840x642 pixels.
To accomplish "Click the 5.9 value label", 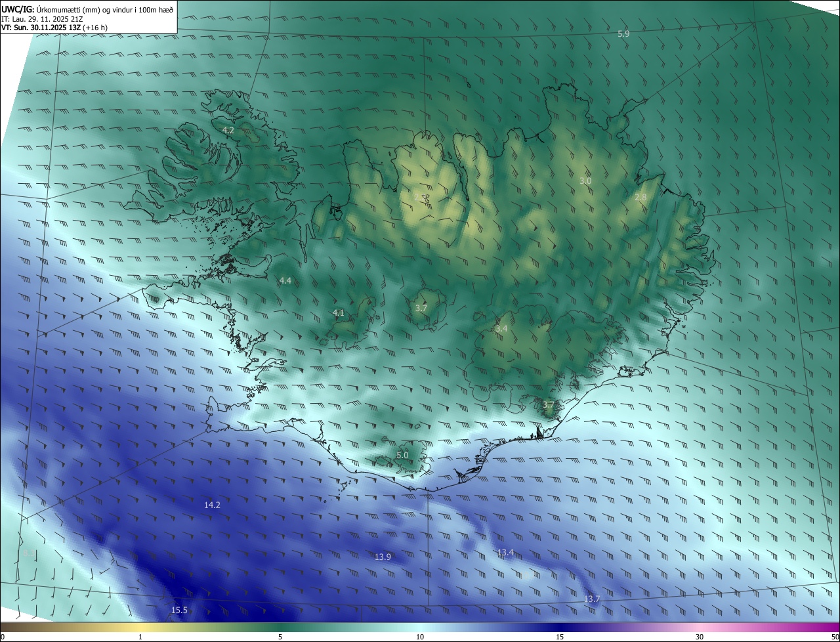I will tap(623, 33).
